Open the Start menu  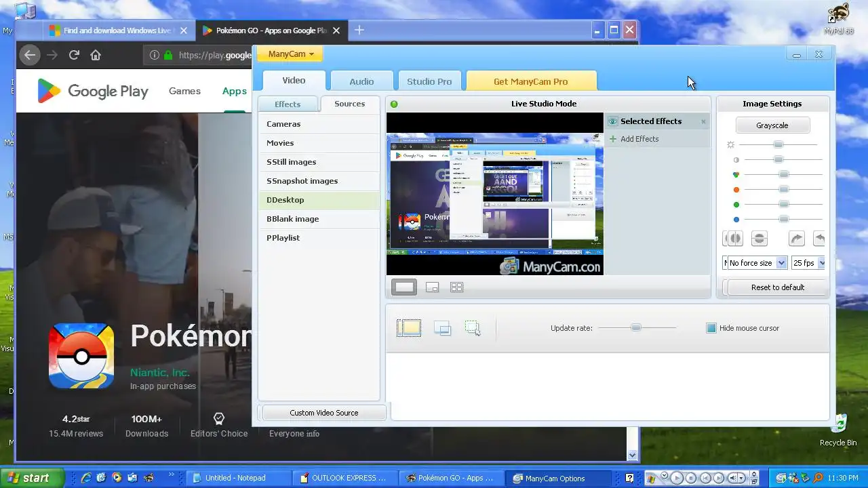click(32, 478)
